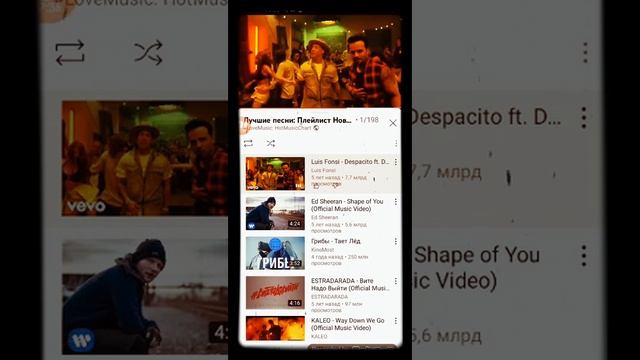Open more options for Грибы - Тает Лёд

pyautogui.click(x=396, y=242)
